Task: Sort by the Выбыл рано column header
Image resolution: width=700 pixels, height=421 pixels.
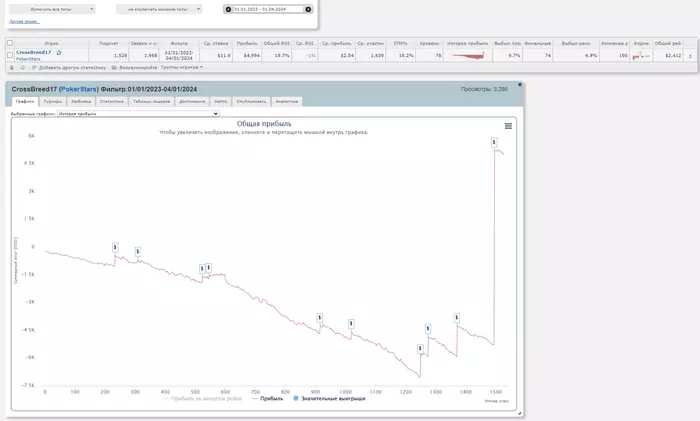Action: (x=575, y=43)
